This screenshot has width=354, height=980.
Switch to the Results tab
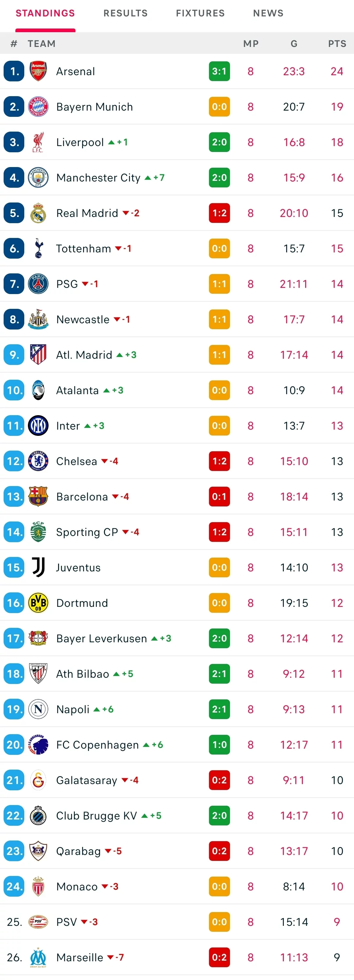point(125,13)
